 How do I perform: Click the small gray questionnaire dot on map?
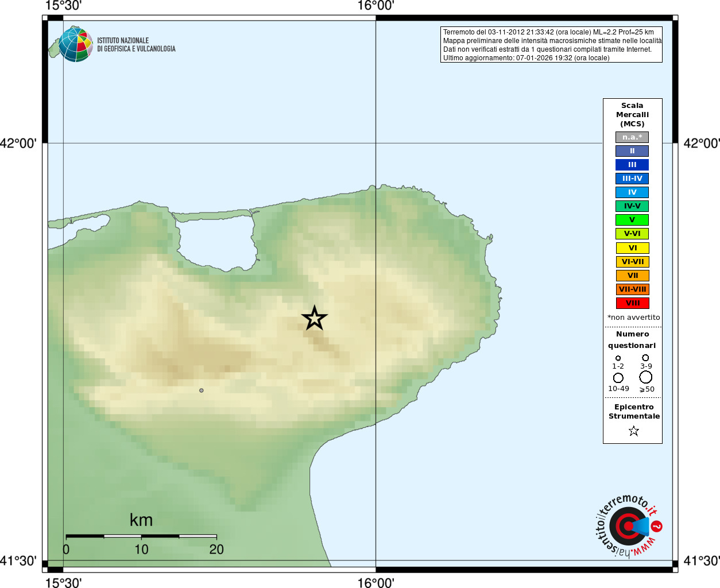pos(202,390)
